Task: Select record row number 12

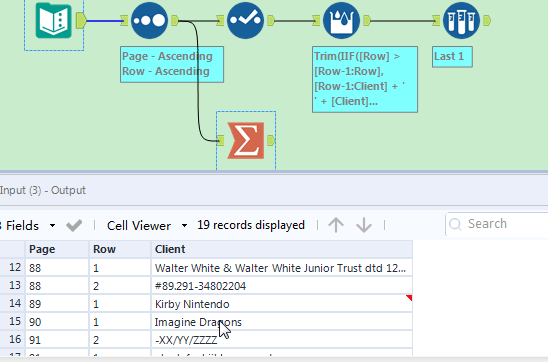Action: click(x=13, y=268)
